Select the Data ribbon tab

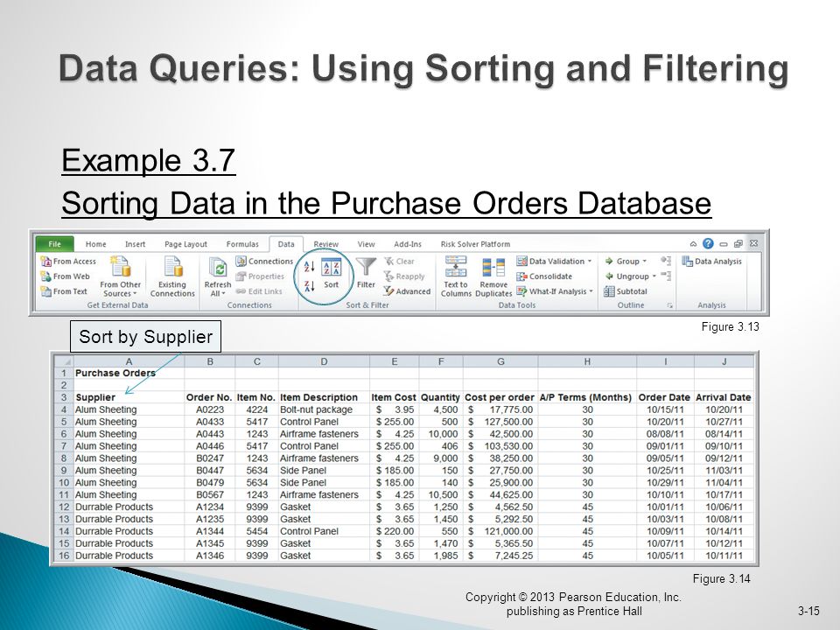tap(286, 244)
